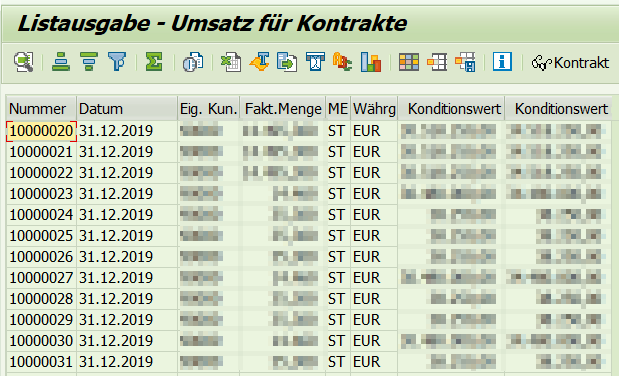
Task: Click the Kontrakt button
Action: point(570,62)
